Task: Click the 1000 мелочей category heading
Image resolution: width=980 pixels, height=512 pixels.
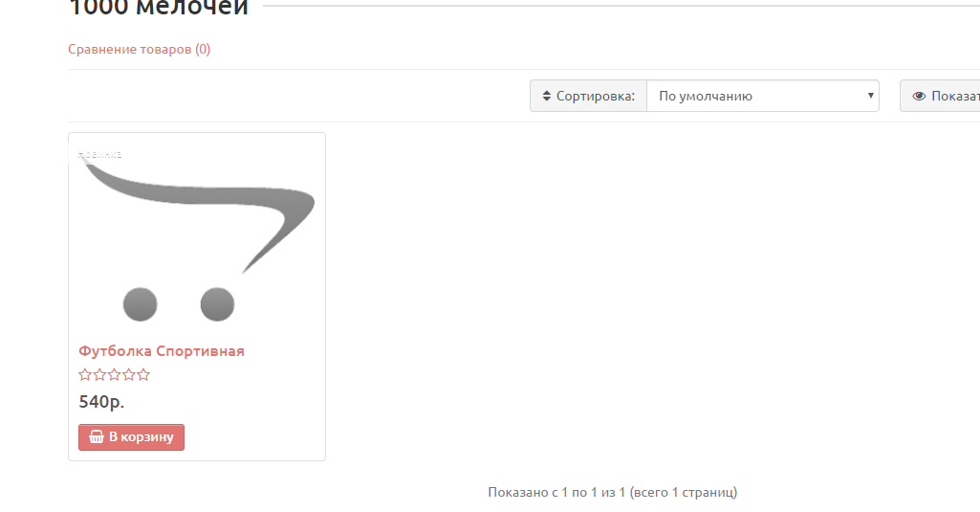Action: (158, 8)
